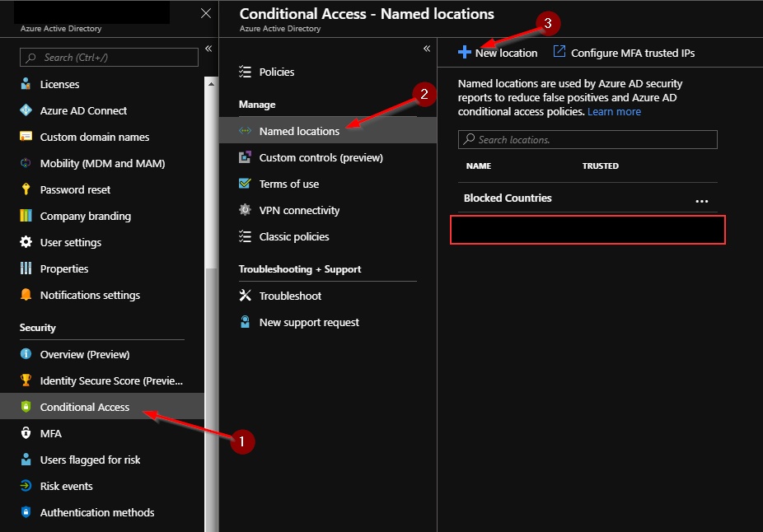Image resolution: width=763 pixels, height=532 pixels.
Task: Select Policies in Conditional Access menu
Action: click(x=276, y=72)
